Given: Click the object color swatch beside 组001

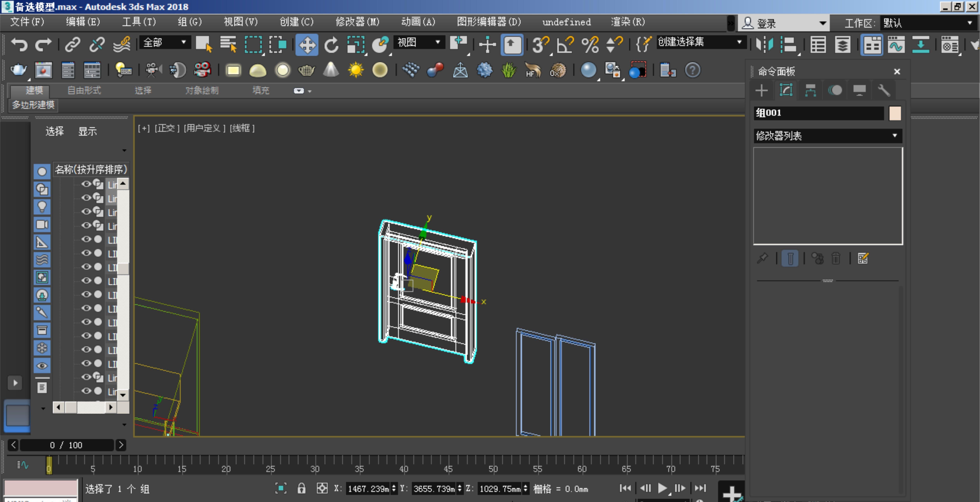Looking at the screenshot, I should pyautogui.click(x=895, y=113).
